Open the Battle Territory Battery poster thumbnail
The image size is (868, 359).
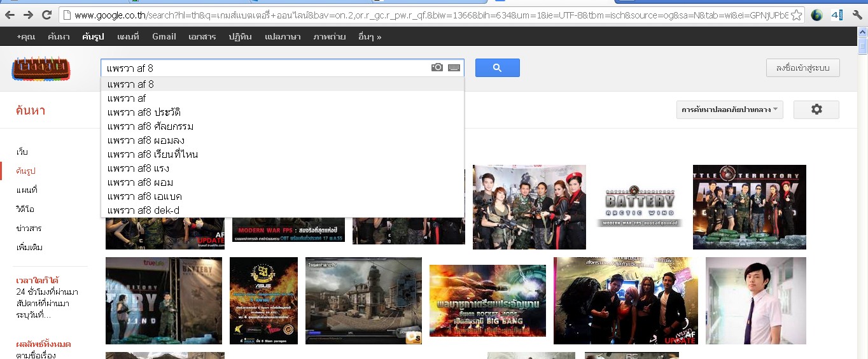pyautogui.click(x=750, y=207)
